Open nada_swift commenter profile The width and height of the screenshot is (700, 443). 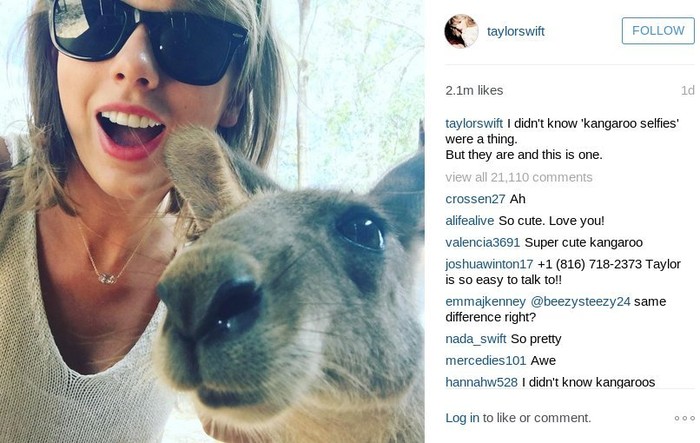[476, 339]
